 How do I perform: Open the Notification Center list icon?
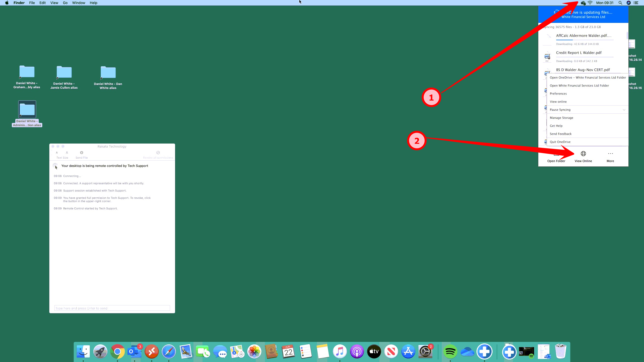point(636,3)
